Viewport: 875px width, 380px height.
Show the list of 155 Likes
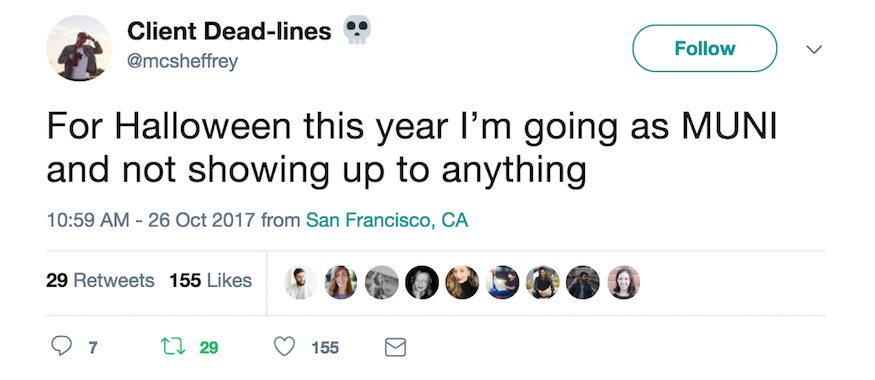click(x=211, y=280)
